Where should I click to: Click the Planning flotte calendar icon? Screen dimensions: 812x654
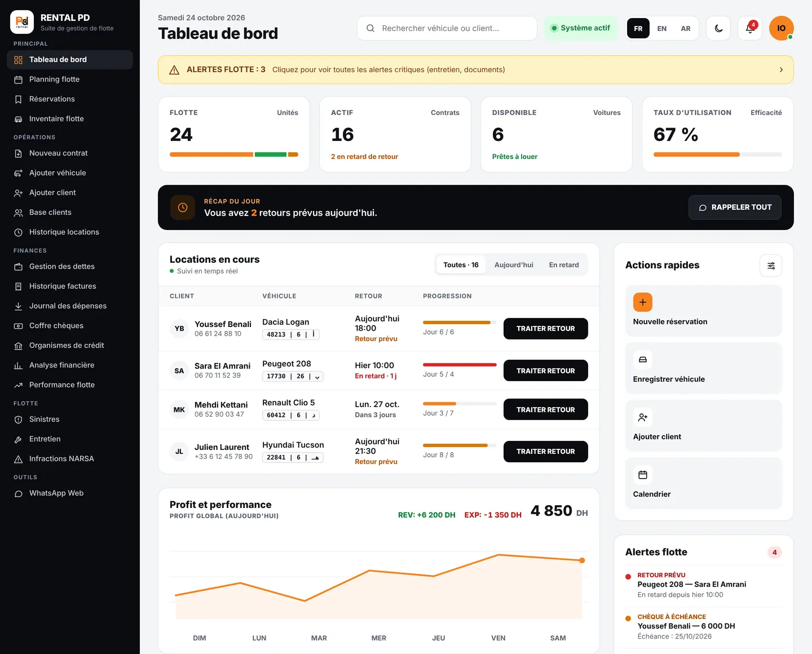(x=18, y=79)
